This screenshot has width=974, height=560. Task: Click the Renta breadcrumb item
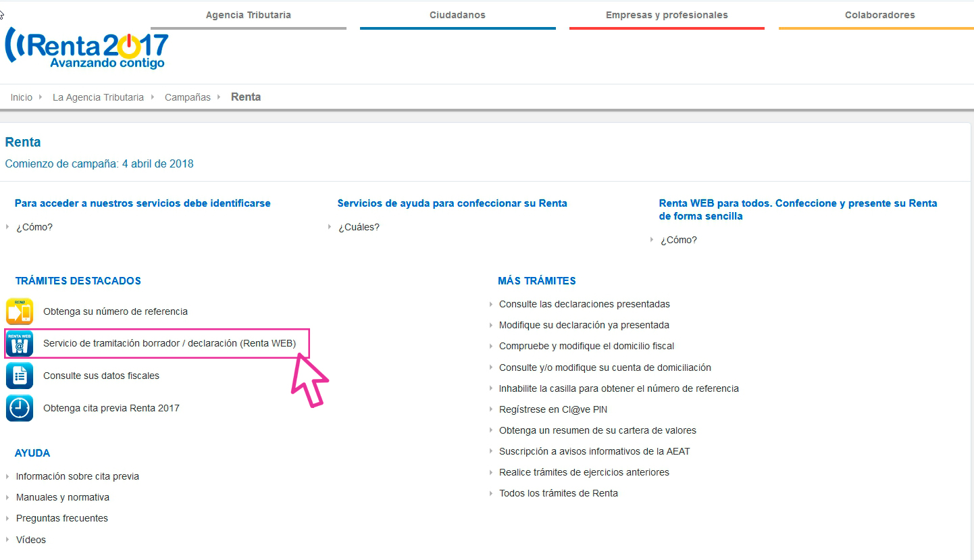[246, 97]
